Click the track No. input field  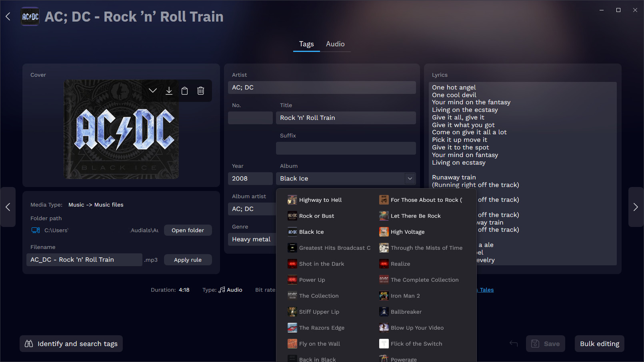(250, 118)
